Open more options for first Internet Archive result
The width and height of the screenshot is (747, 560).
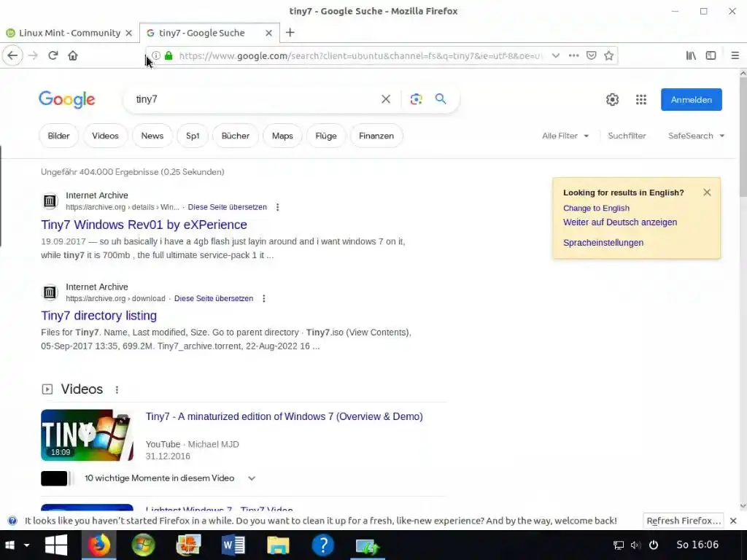click(x=278, y=207)
